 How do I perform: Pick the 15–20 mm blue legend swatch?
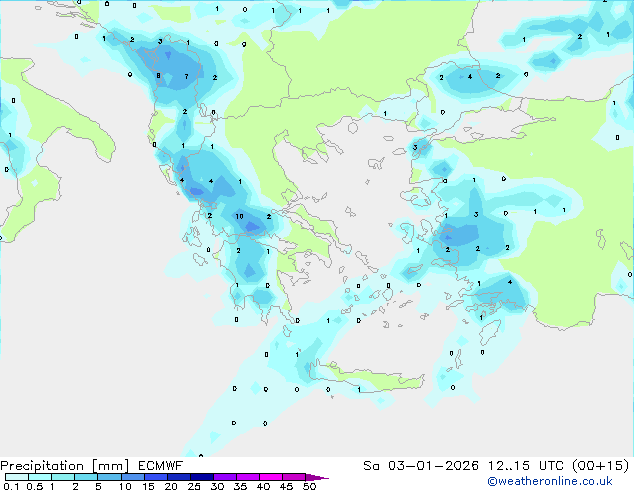coord(155,477)
